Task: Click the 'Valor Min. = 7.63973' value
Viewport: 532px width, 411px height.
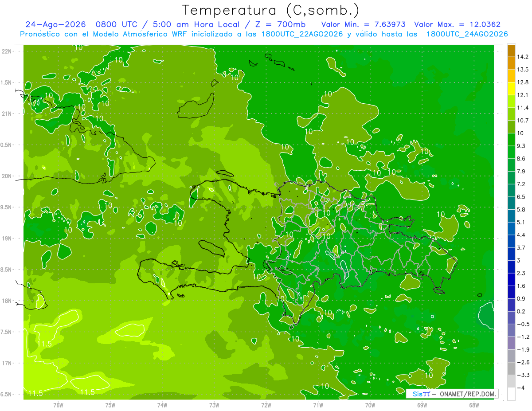Action: [364, 24]
